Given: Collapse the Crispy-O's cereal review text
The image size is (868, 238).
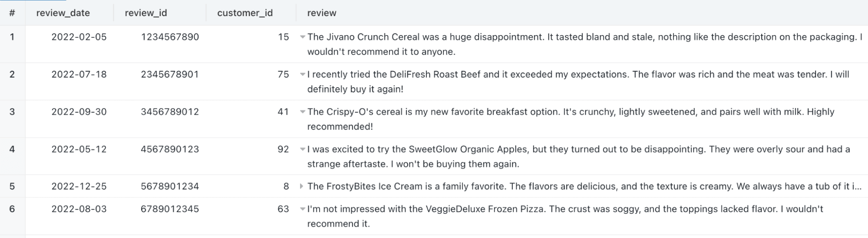Looking at the screenshot, I should pyautogui.click(x=302, y=112).
